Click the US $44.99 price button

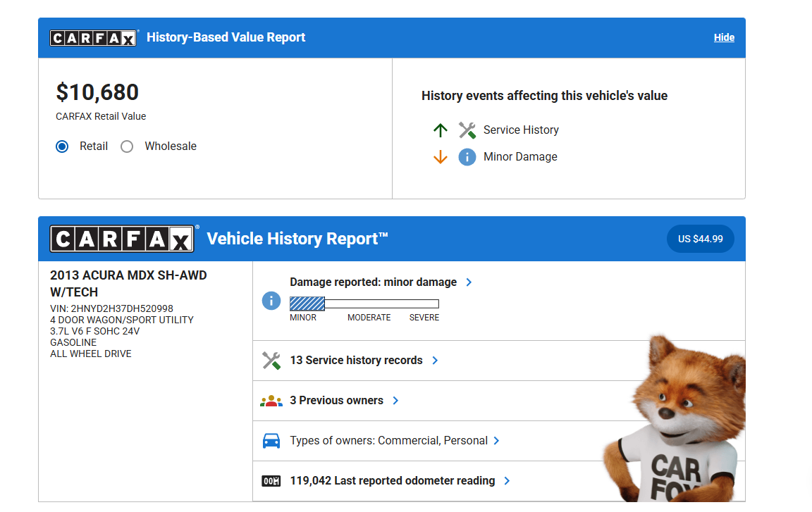click(700, 239)
